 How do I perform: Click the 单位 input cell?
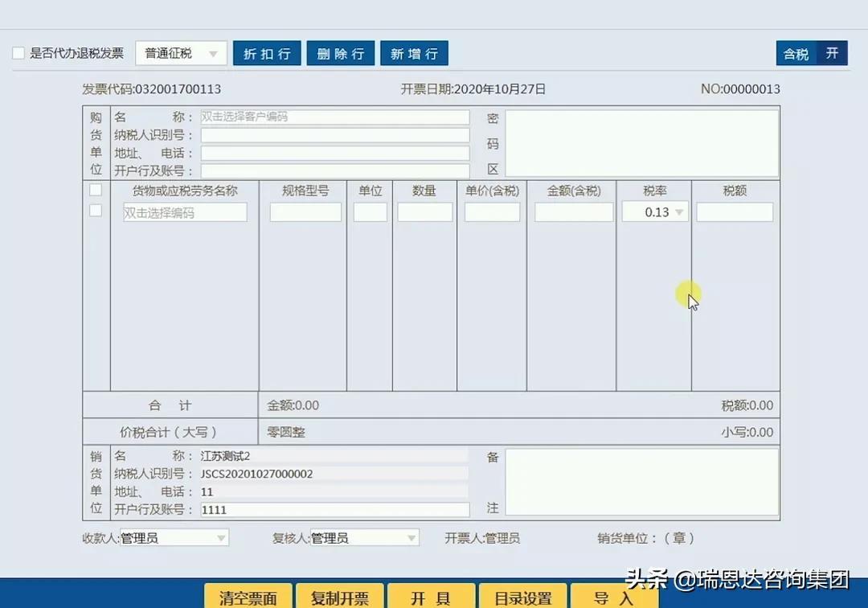tap(371, 212)
